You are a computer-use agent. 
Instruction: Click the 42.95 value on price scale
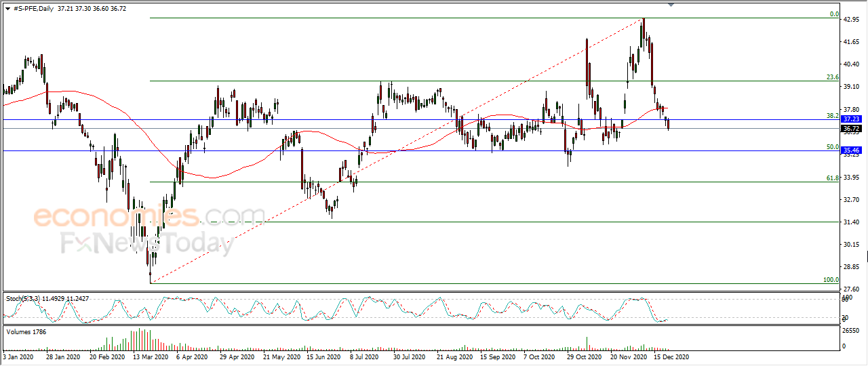point(850,20)
